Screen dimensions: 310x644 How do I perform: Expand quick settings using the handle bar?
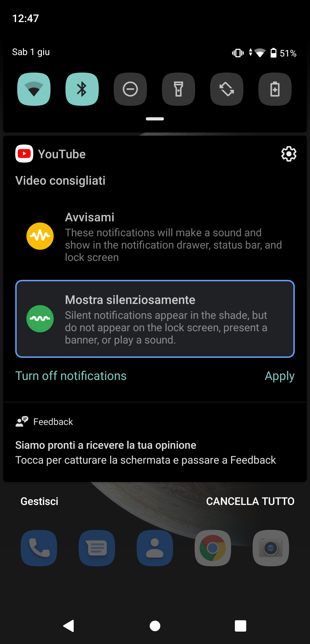155,119
